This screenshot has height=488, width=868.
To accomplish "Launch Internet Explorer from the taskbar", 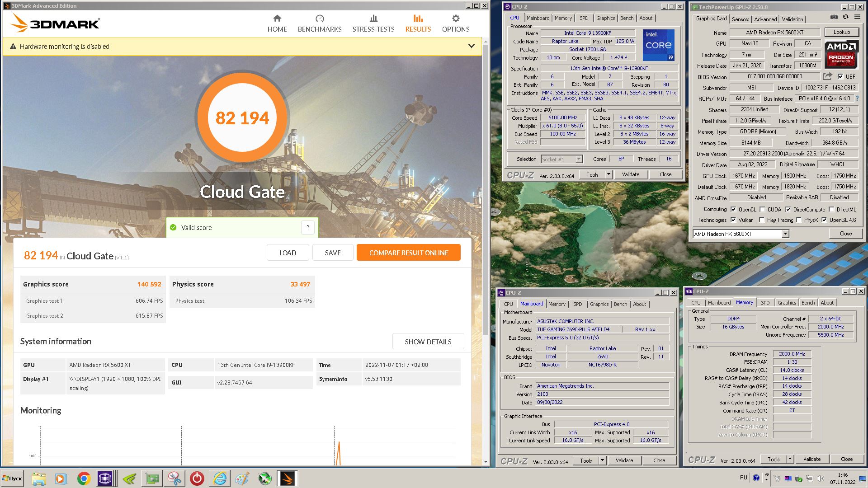I will point(220,479).
